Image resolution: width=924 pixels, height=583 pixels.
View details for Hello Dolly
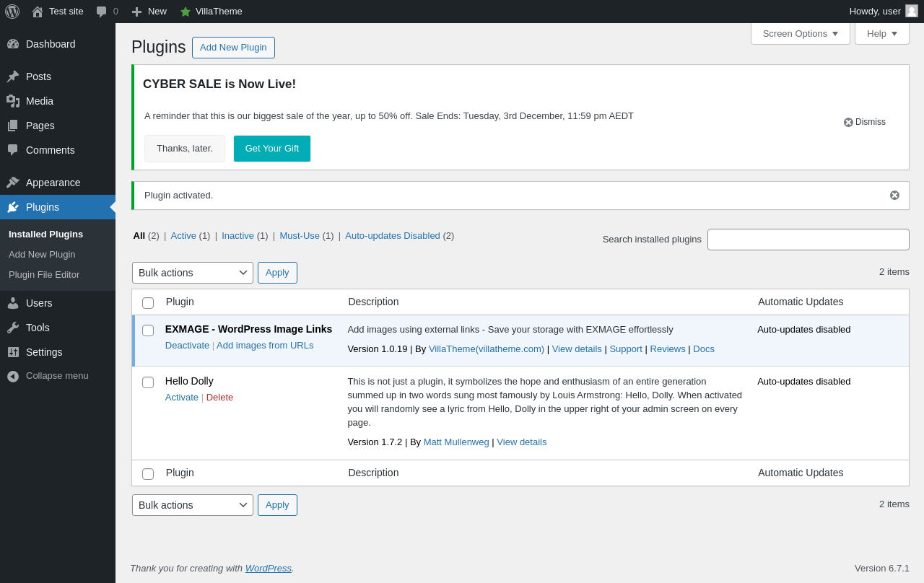click(x=522, y=442)
